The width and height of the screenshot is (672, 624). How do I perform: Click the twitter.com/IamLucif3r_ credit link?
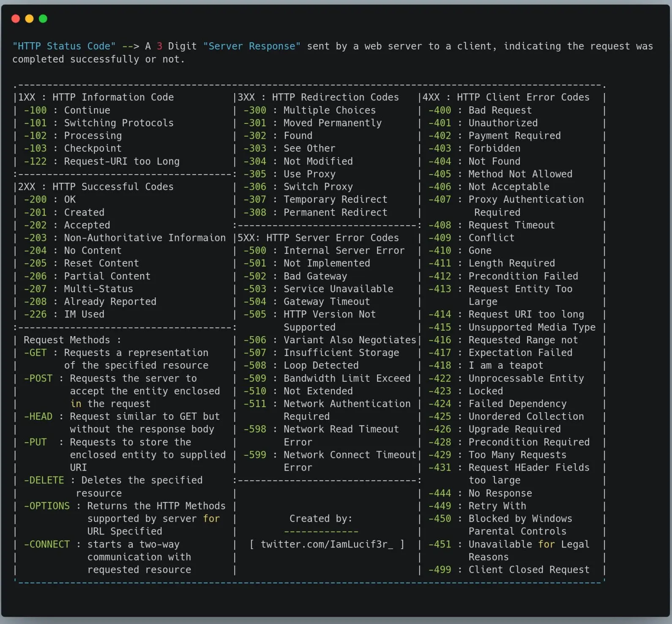(327, 544)
